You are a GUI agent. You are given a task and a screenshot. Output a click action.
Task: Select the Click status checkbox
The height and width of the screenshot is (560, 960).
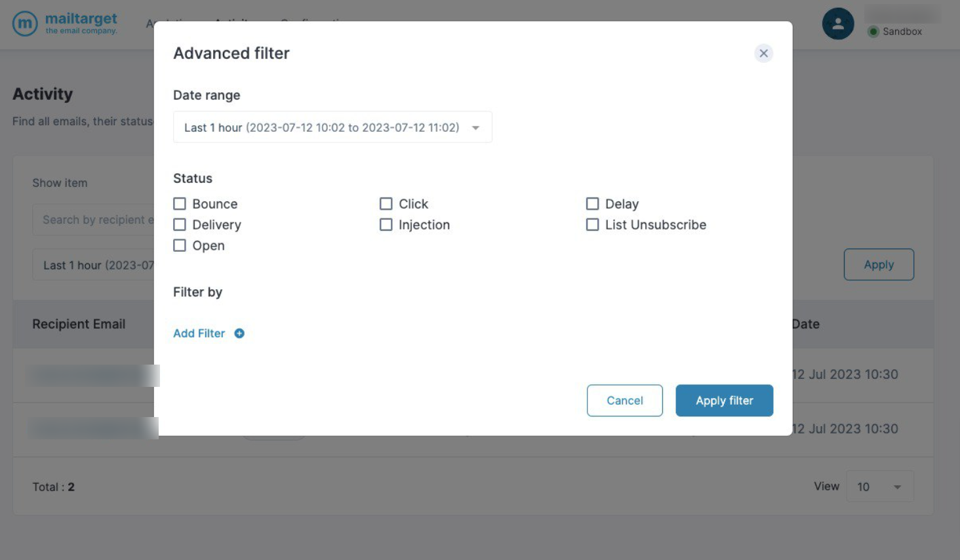[x=386, y=204]
